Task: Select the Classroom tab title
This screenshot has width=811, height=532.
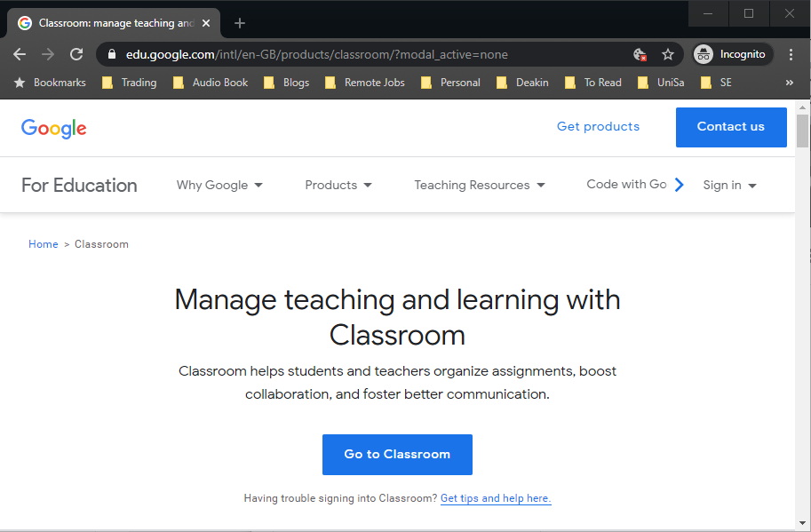Action: [x=116, y=23]
